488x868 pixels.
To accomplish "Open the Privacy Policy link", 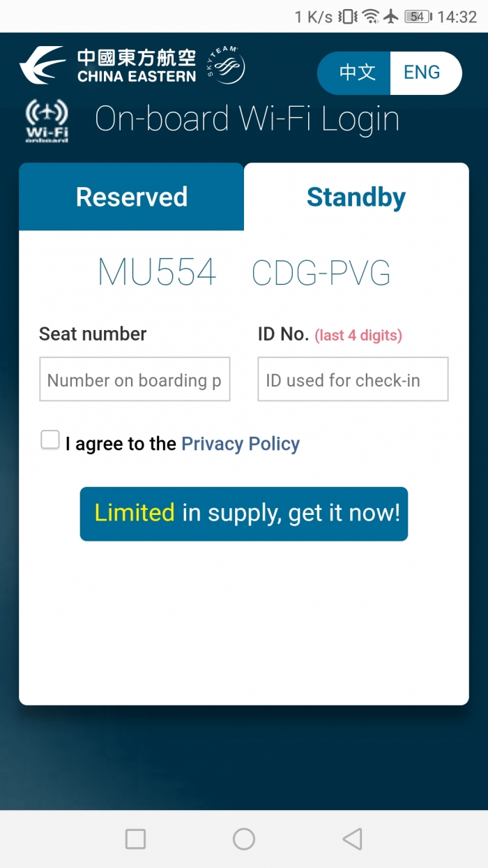I will click(241, 444).
